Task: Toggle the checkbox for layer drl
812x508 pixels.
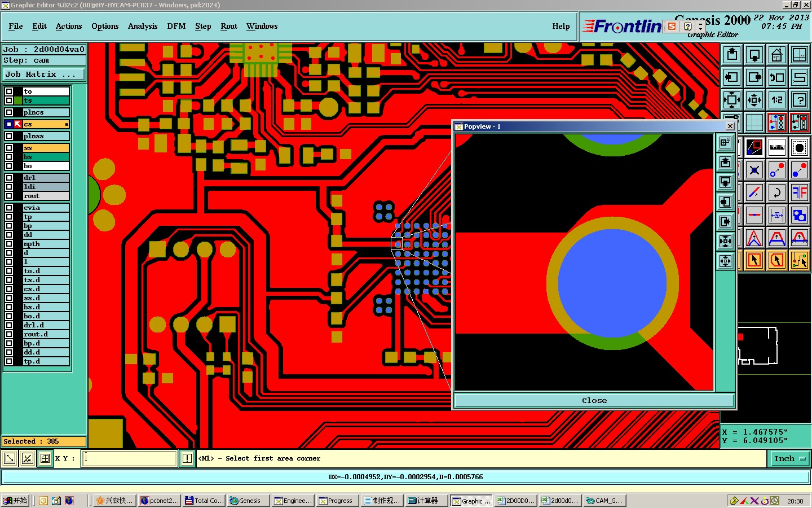Action: click(x=9, y=178)
